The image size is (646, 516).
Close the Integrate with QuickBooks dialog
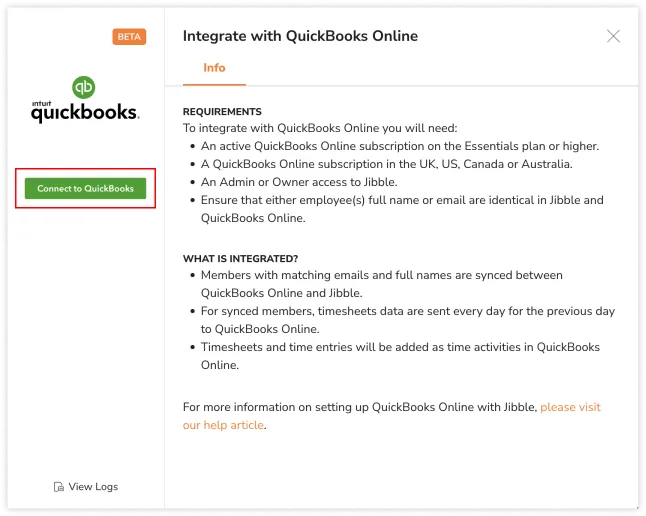(613, 37)
